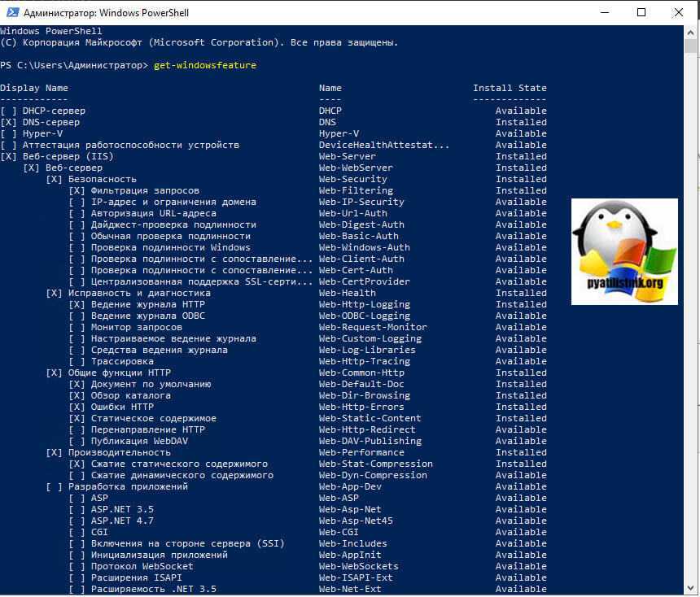Click the [ ] marker beside Разработка приложений
This screenshot has height=597, width=700.
point(54,486)
